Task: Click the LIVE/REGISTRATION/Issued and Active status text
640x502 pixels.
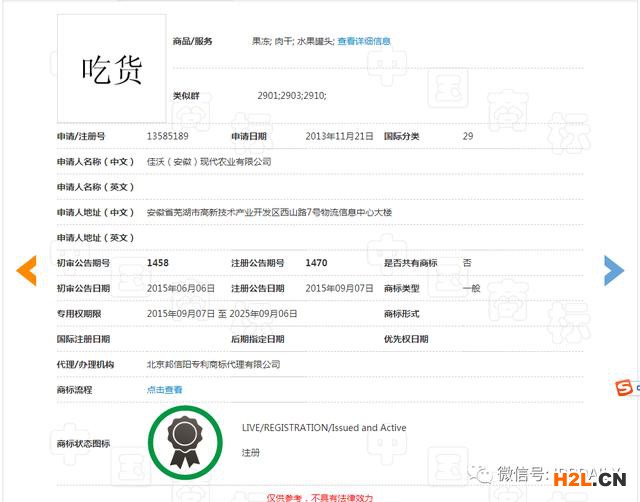Action: [324, 428]
